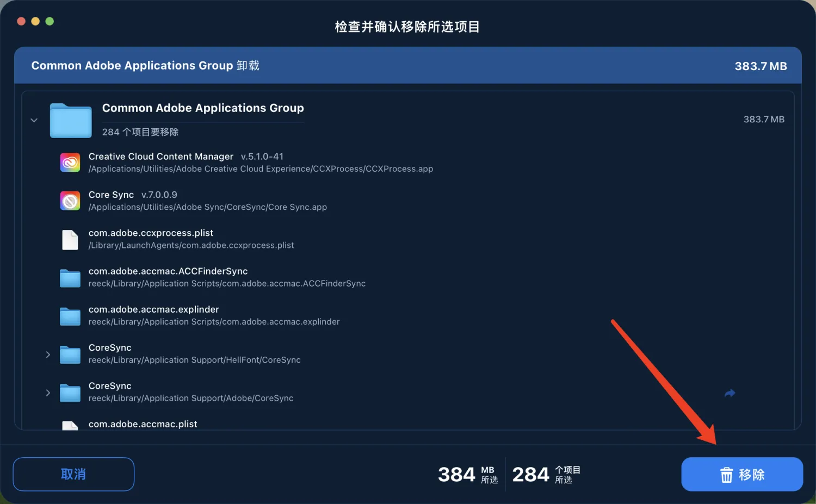Click the 移除 button to confirm removal
Image resolution: width=816 pixels, height=504 pixels.
(742, 474)
